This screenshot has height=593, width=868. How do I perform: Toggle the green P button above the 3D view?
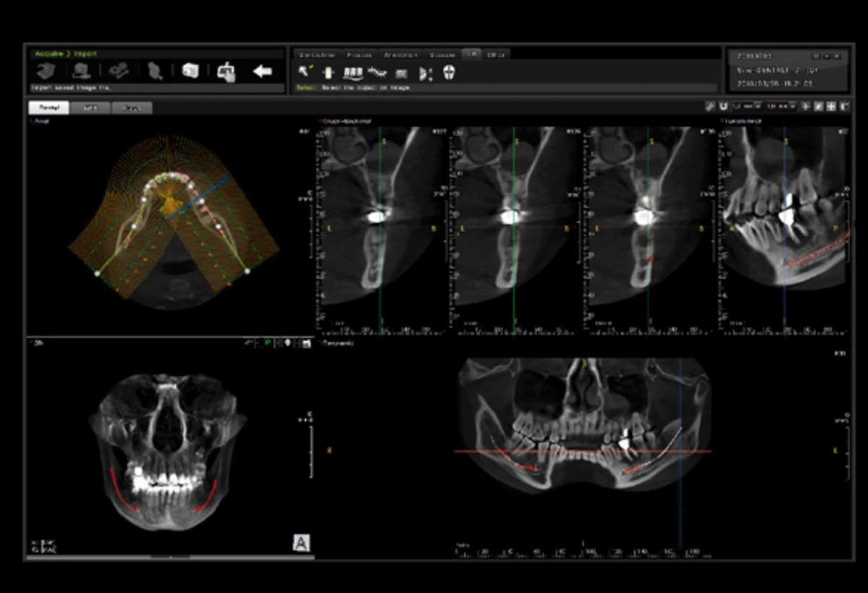[268, 343]
